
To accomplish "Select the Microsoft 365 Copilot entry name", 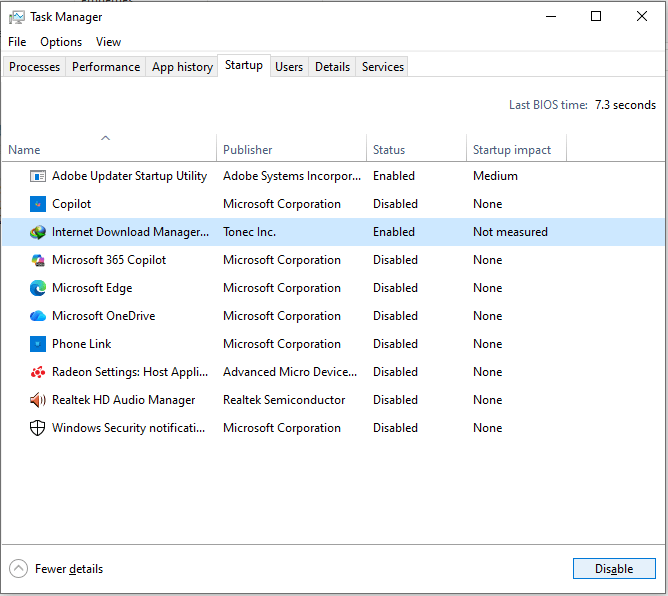I will click(109, 260).
